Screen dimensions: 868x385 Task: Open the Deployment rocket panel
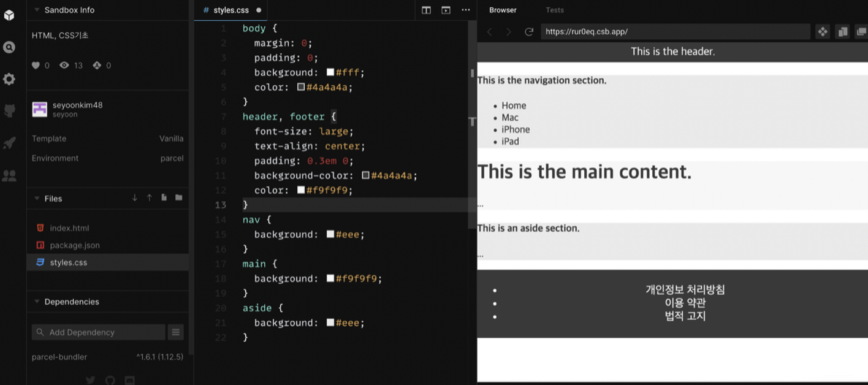tap(9, 143)
